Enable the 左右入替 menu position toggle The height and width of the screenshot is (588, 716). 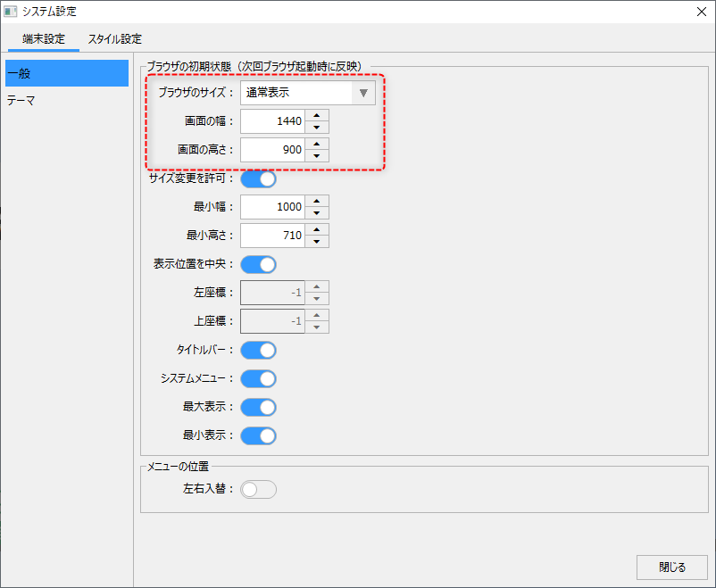point(258,489)
